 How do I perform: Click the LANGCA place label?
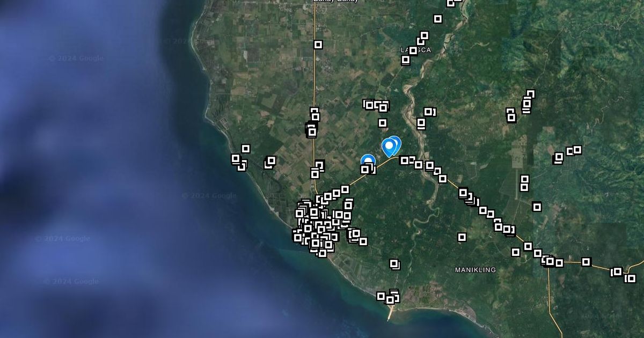[x=416, y=50]
